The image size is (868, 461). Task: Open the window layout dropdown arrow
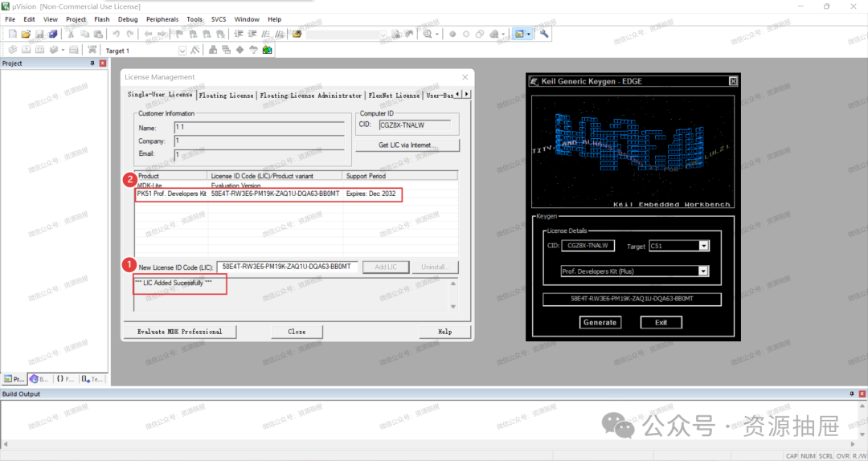(x=528, y=35)
